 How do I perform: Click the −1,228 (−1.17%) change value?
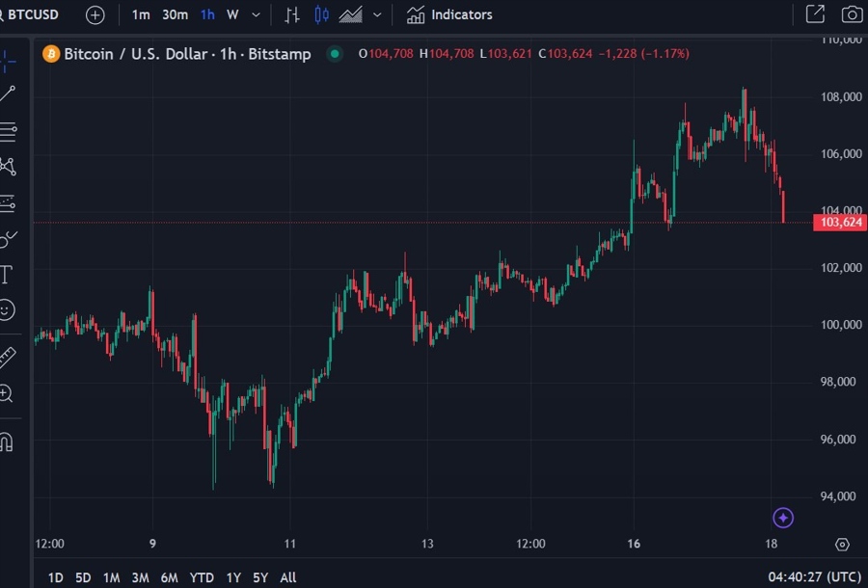coord(644,54)
